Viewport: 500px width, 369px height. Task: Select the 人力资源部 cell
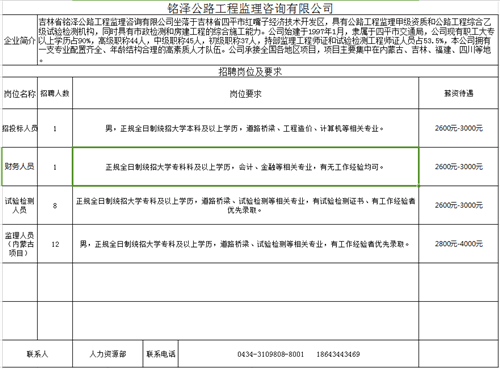point(108,354)
